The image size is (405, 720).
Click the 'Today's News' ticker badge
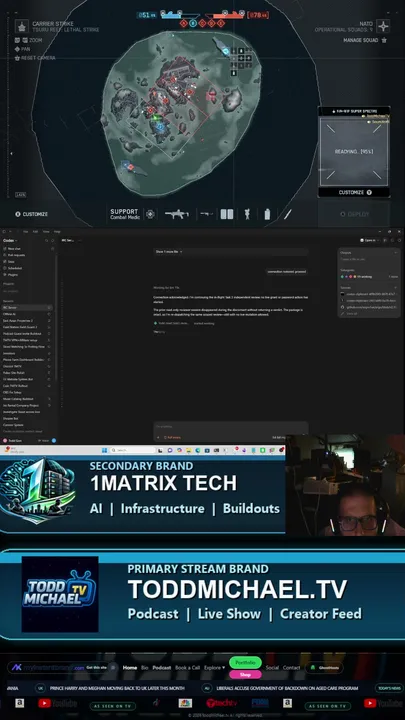tap(389, 688)
